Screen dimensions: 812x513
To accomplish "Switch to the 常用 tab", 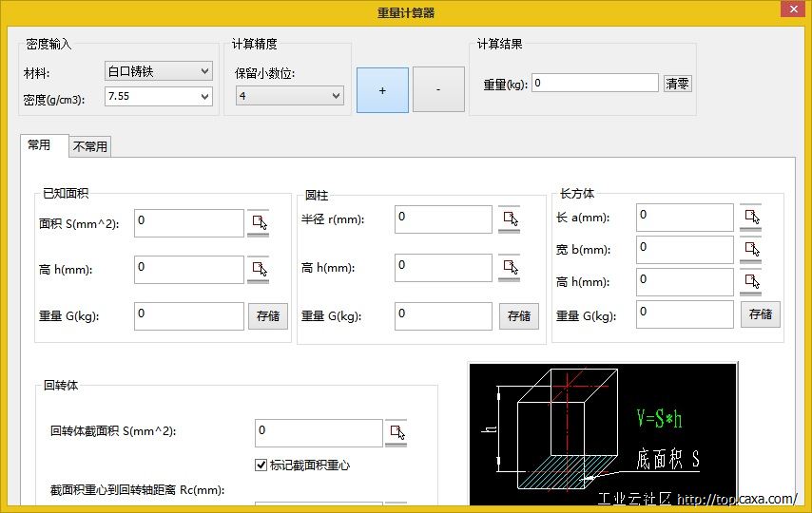I will click(40, 145).
